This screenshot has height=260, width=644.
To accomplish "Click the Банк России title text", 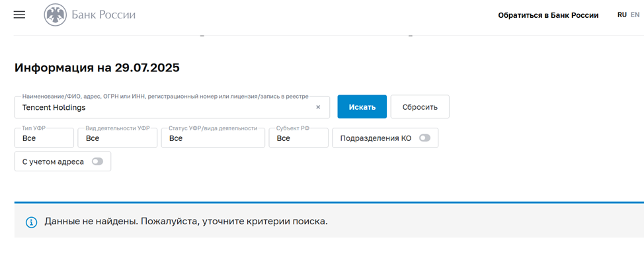I will 104,15.
